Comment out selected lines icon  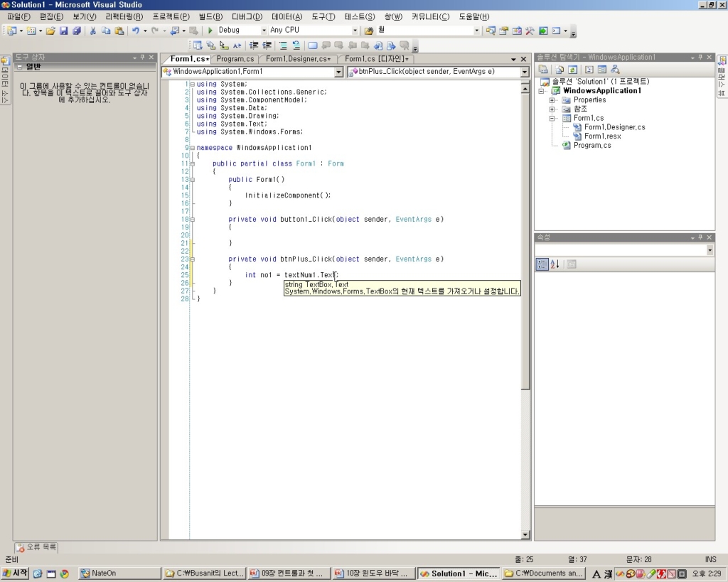[x=283, y=45]
